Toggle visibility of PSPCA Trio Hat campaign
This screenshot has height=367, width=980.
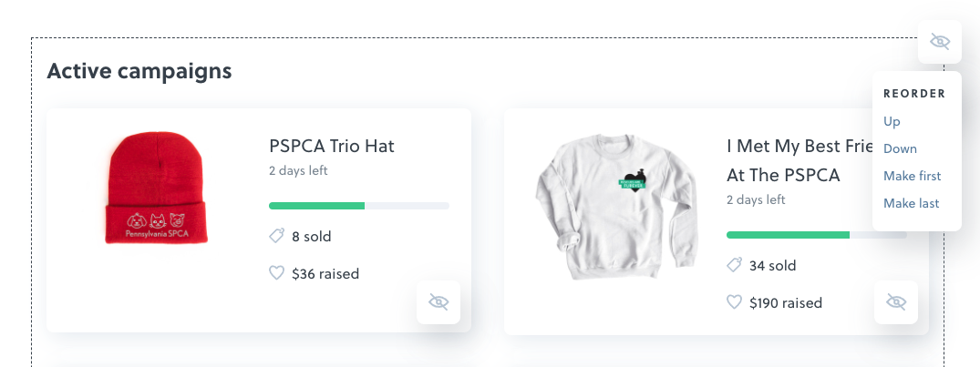438,302
